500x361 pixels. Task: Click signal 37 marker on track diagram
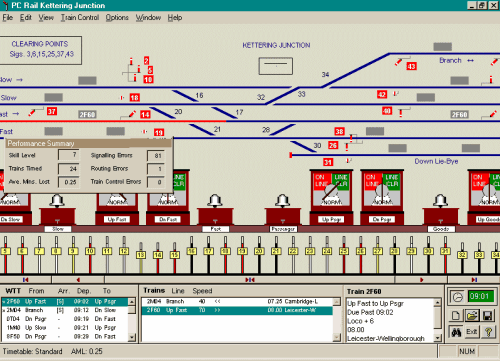52,111
